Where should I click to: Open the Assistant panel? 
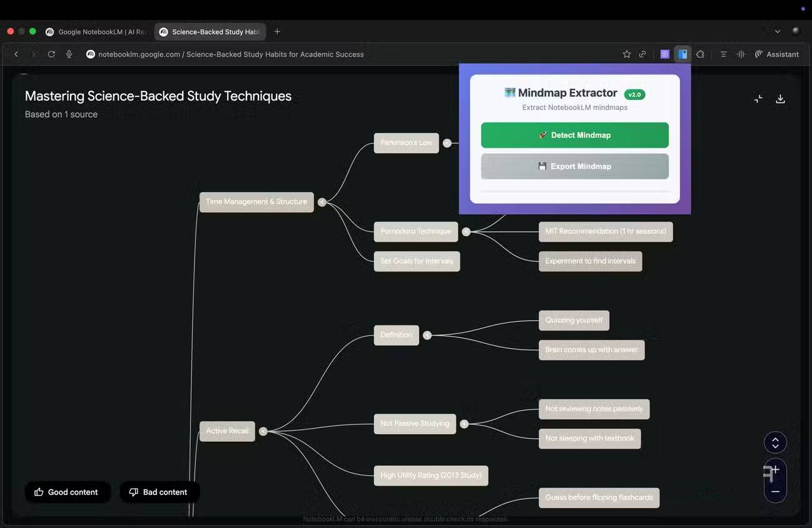pyautogui.click(x=776, y=54)
